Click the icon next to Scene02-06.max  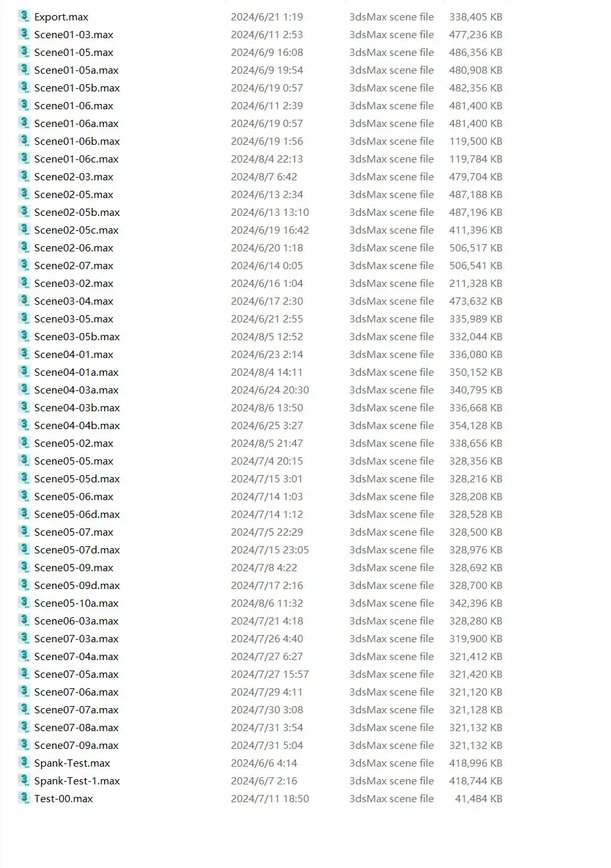click(24, 247)
